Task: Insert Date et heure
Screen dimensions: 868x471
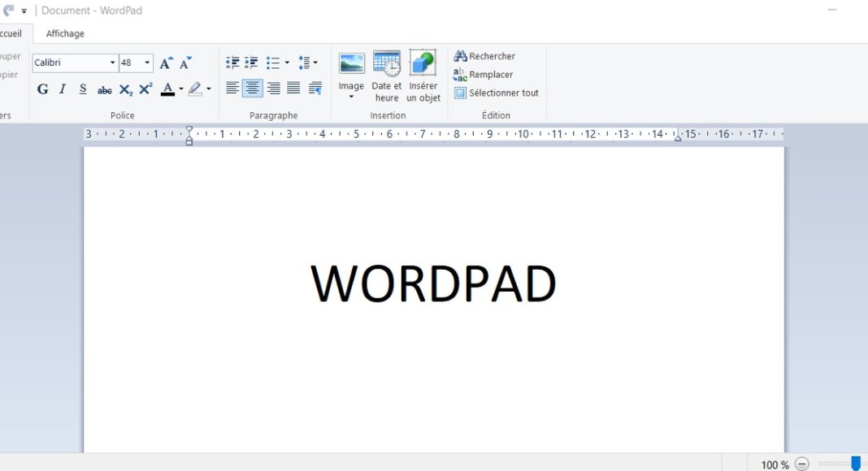Action: [386, 76]
